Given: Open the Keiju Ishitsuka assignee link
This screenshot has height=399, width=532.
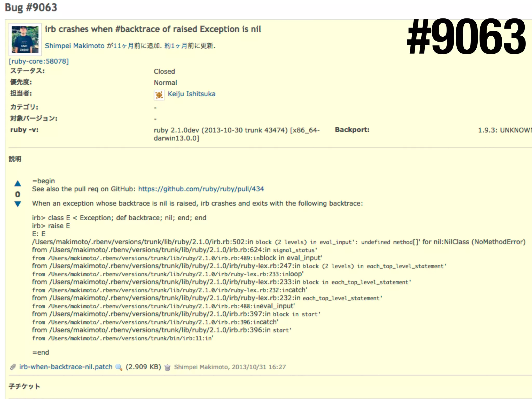Looking at the screenshot, I should pyautogui.click(x=191, y=94).
